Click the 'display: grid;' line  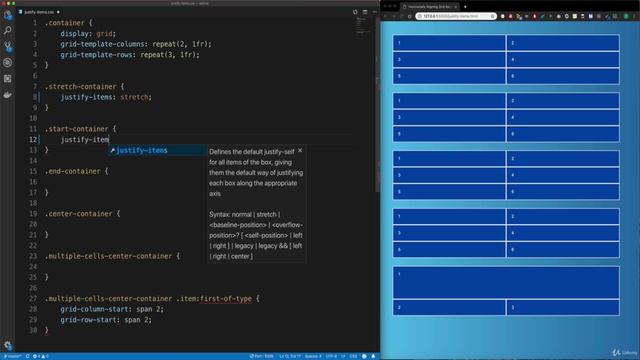point(88,33)
